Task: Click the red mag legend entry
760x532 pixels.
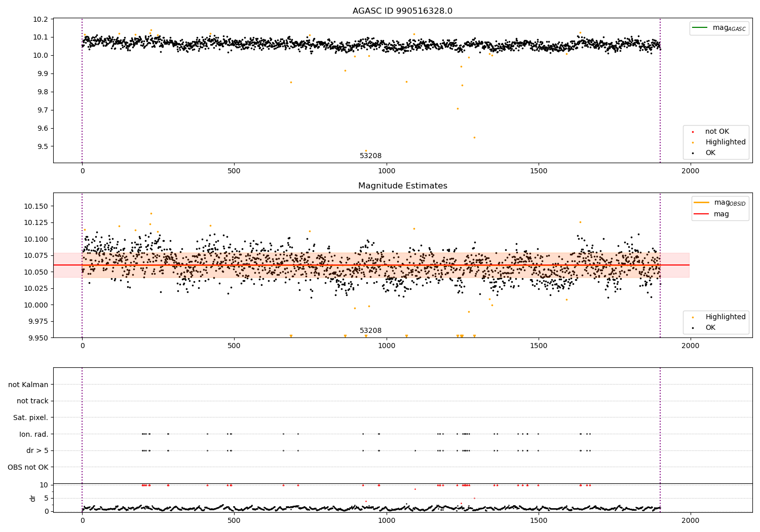Action: 712,214
